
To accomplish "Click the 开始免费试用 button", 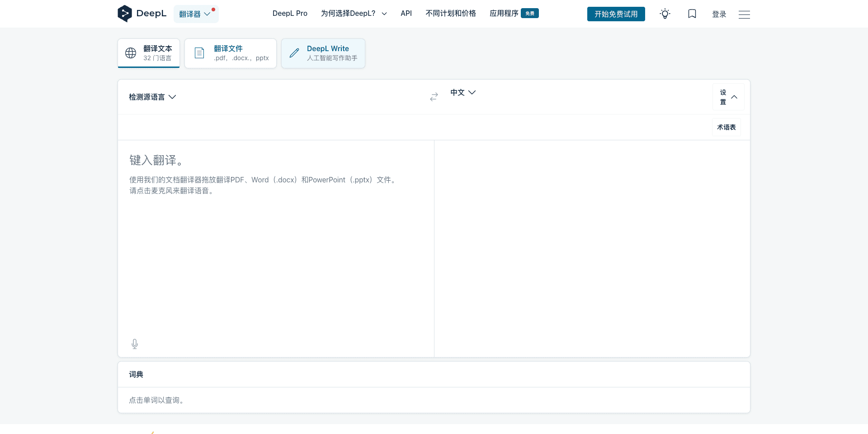I will point(616,14).
